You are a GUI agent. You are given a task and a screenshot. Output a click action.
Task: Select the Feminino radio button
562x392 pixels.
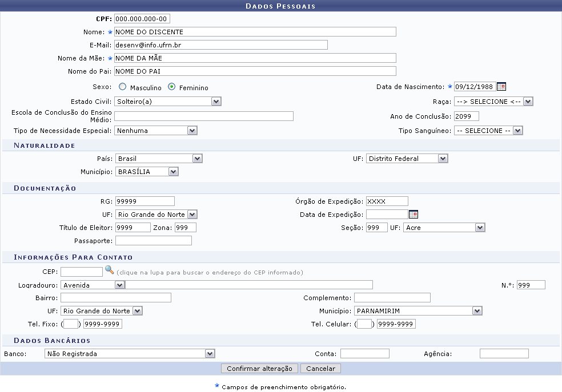[x=171, y=87]
